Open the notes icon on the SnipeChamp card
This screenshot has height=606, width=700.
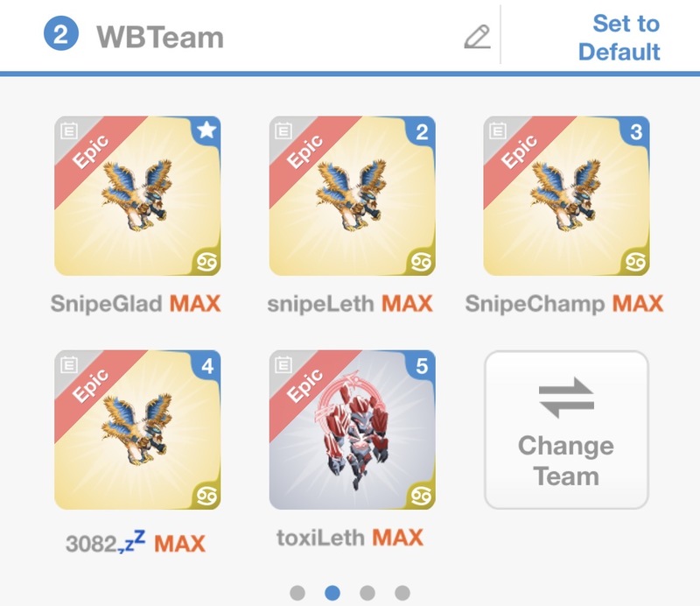[x=497, y=131]
